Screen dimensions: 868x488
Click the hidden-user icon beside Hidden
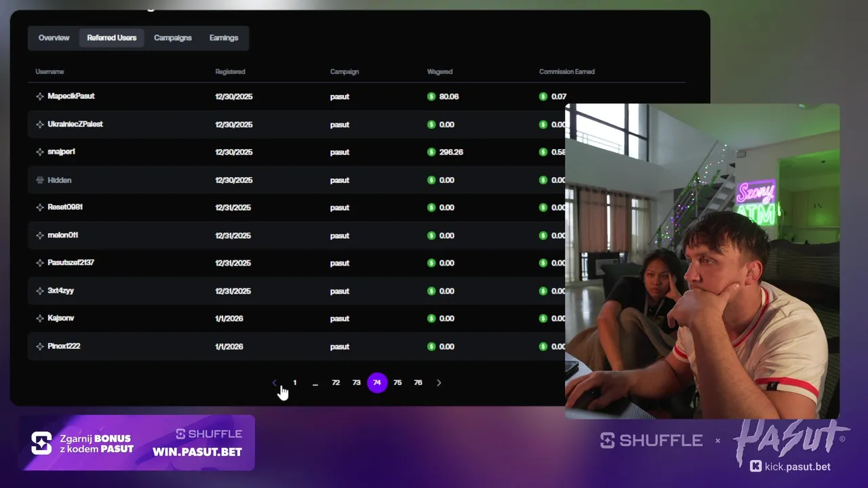40,180
